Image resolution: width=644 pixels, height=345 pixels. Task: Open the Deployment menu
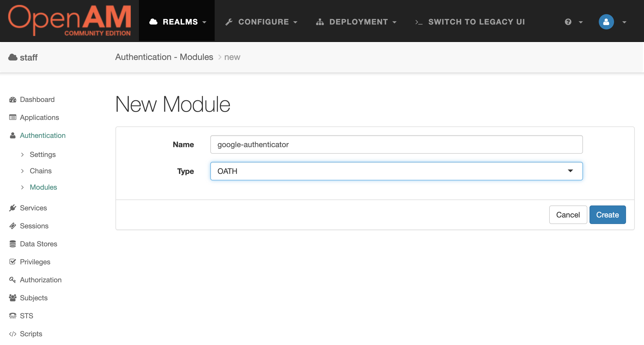[x=356, y=22]
